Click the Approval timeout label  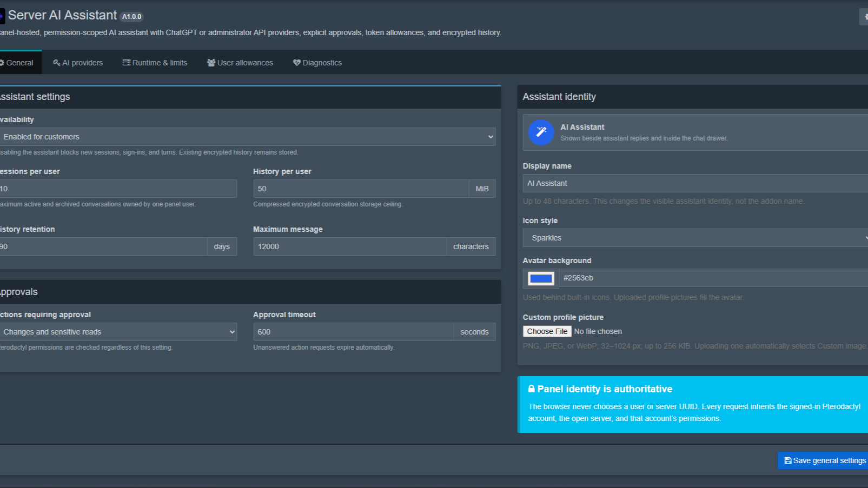[x=284, y=315]
